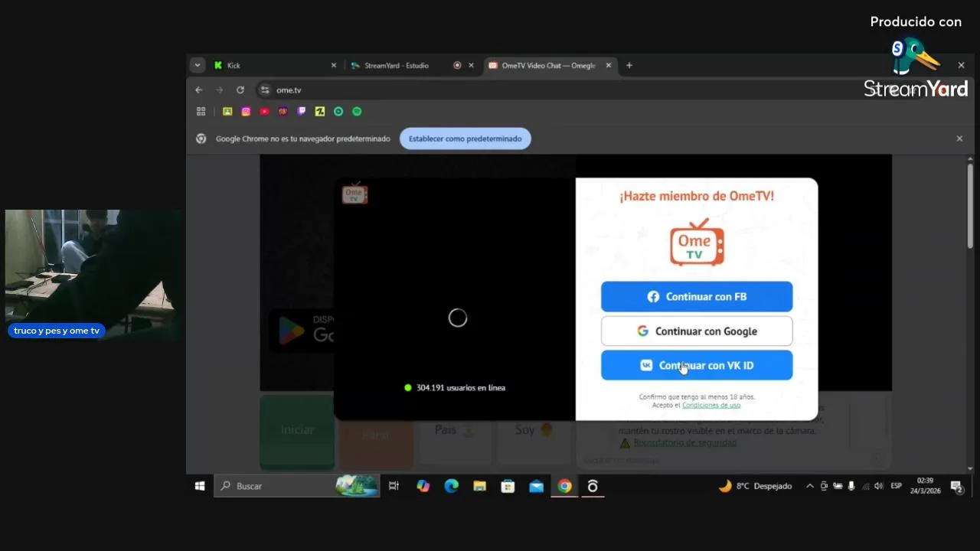Click the webcam preview thumbnail
This screenshot has height=551, width=980.
(93, 275)
